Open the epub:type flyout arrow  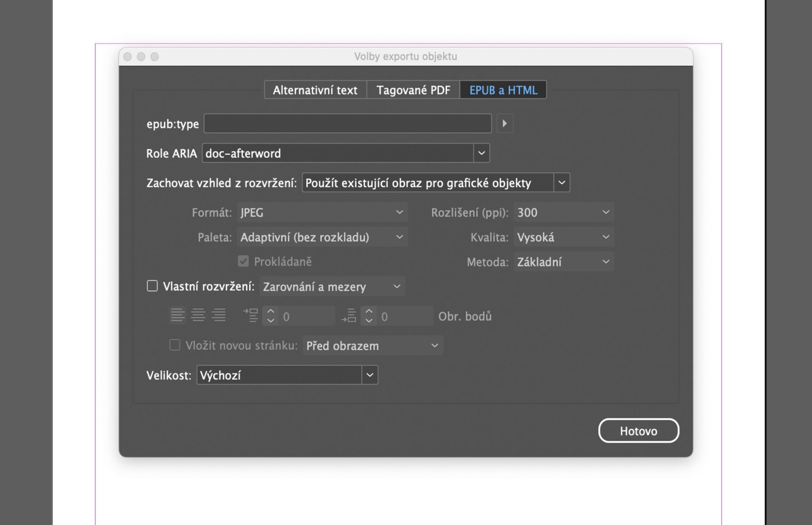[505, 123]
